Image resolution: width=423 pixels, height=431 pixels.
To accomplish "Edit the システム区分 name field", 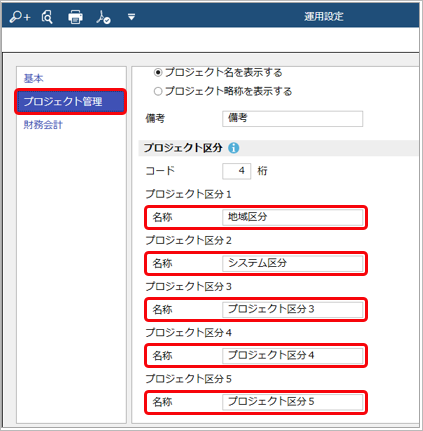I will click(x=292, y=263).
